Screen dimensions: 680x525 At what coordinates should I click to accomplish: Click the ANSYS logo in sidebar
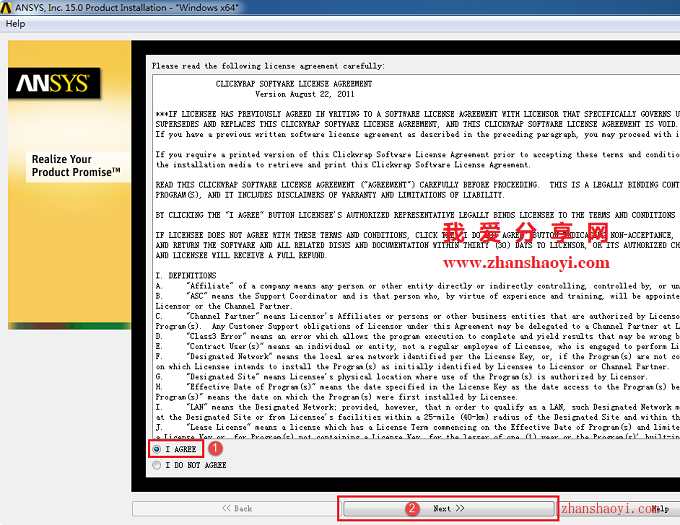[54, 83]
